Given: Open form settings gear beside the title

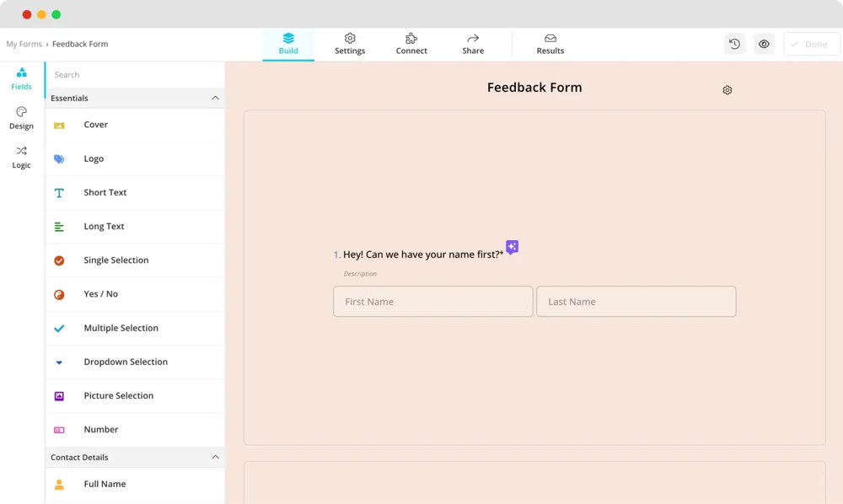Looking at the screenshot, I should click(x=727, y=90).
